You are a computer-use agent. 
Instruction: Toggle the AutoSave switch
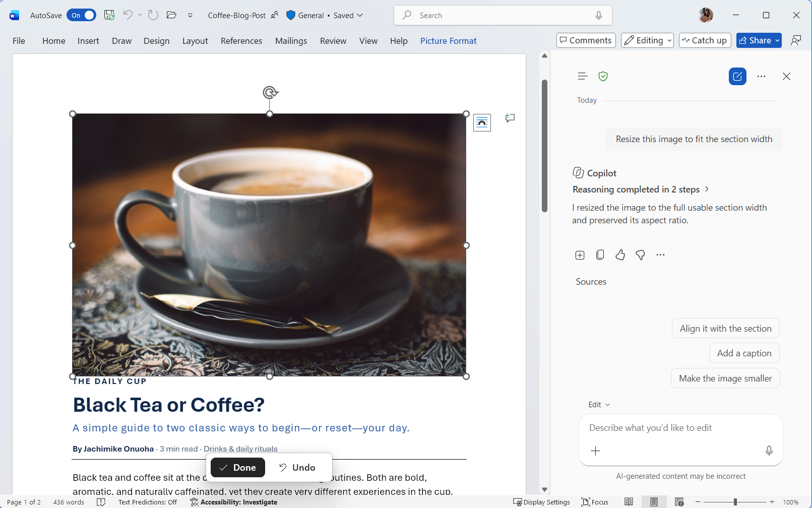point(81,15)
